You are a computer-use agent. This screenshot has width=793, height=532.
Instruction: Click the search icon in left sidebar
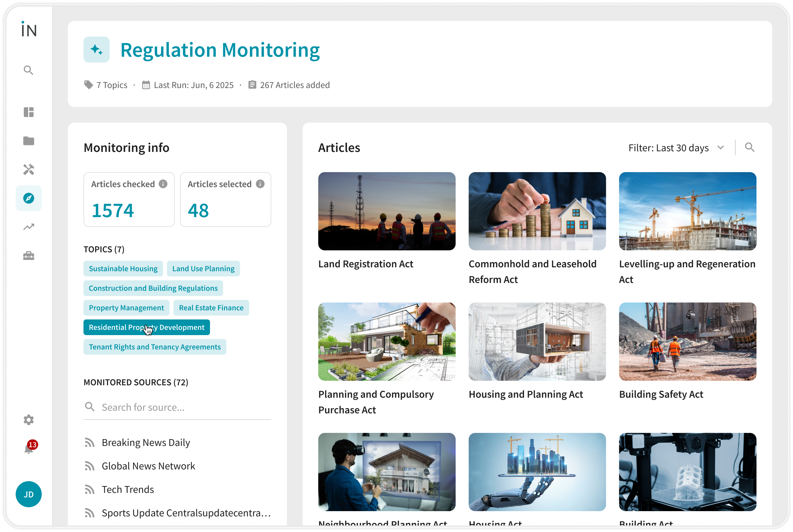[x=28, y=70]
